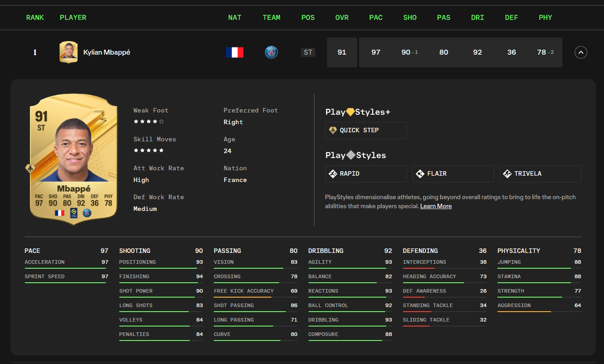
Task: Click the PHYSICALITY category heading
Action: click(x=519, y=251)
